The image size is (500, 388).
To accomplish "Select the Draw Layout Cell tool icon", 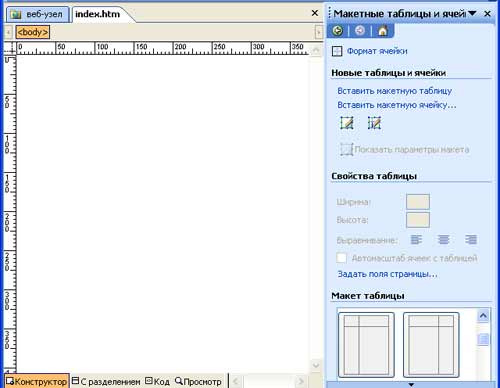I will point(374,123).
